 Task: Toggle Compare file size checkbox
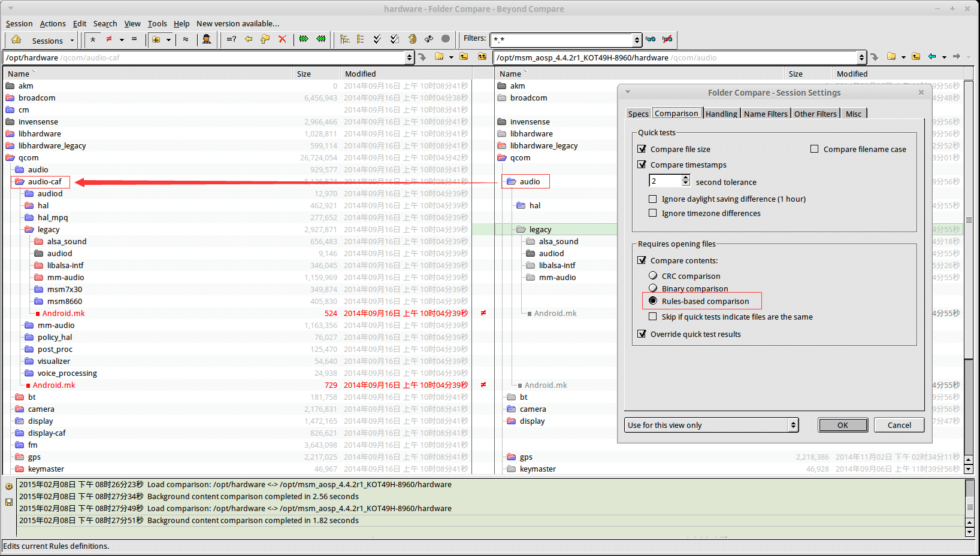[x=642, y=149]
